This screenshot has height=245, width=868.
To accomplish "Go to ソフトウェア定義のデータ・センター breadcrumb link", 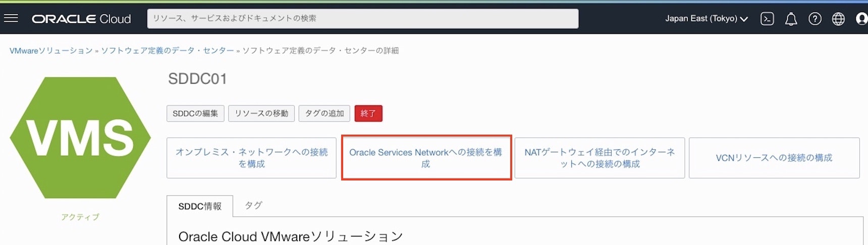I will click(168, 50).
